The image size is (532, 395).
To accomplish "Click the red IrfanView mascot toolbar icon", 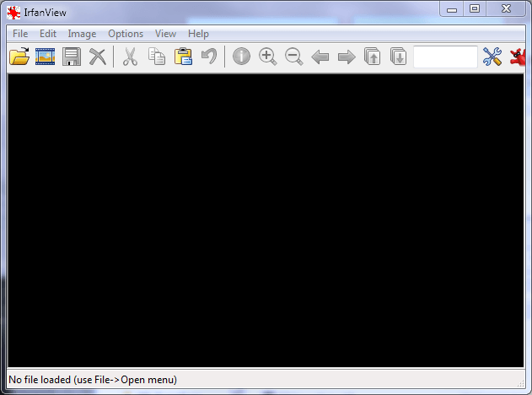I will (x=518, y=57).
